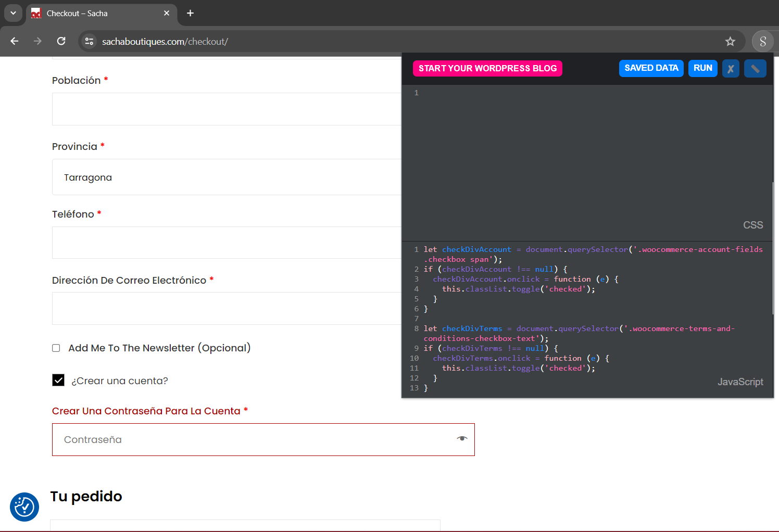Switch to the Checkout – Sacha tab
This screenshot has width=779, height=532.
click(102, 13)
